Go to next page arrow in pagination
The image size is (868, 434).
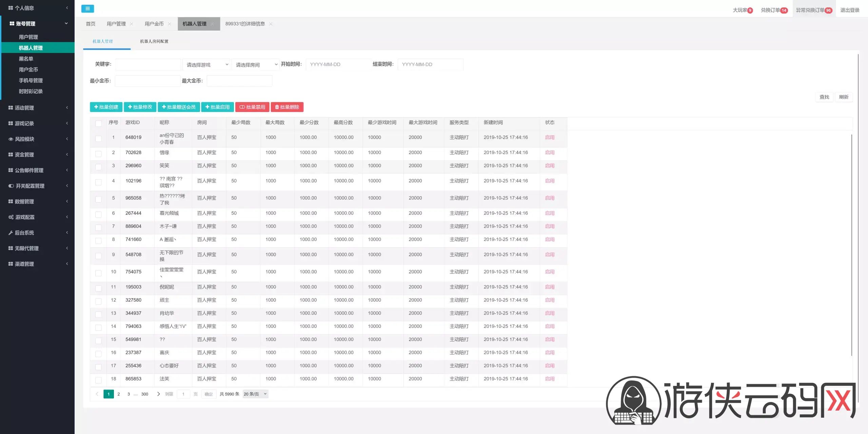[x=158, y=394]
